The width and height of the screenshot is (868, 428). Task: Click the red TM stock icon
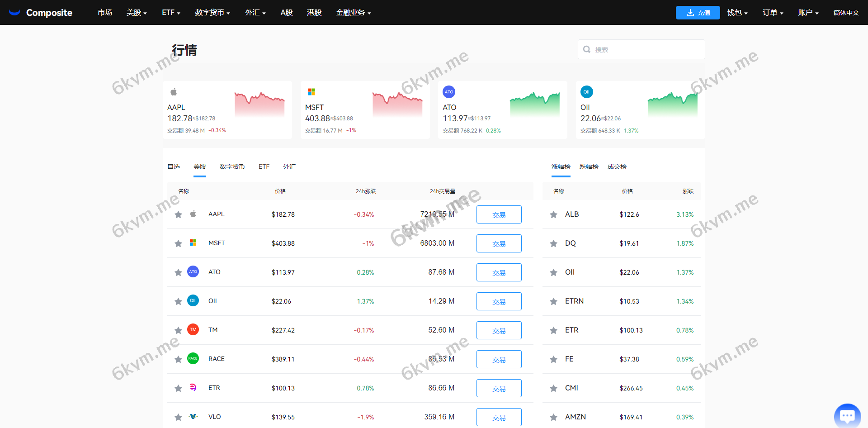193,330
